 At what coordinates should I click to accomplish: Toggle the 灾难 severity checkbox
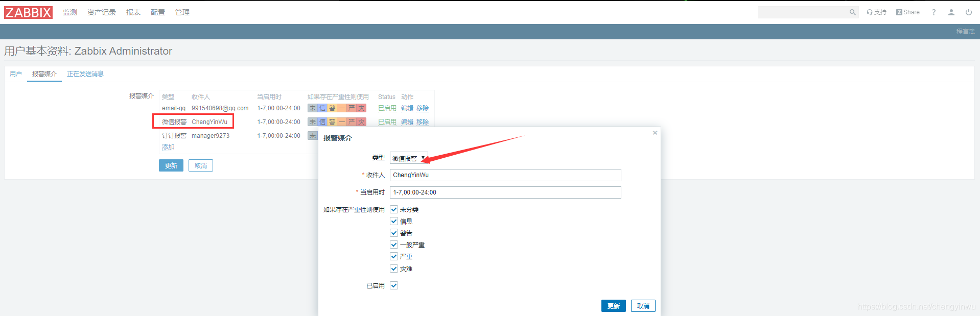pos(394,269)
